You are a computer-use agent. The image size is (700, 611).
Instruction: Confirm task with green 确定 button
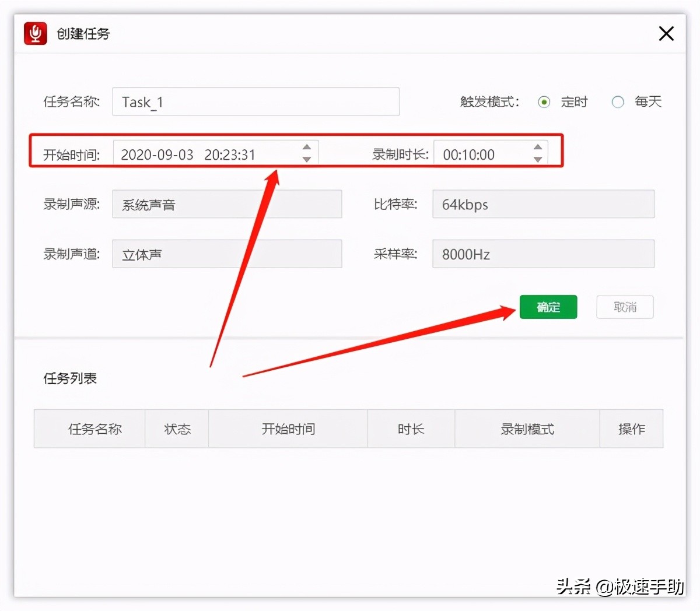(548, 307)
